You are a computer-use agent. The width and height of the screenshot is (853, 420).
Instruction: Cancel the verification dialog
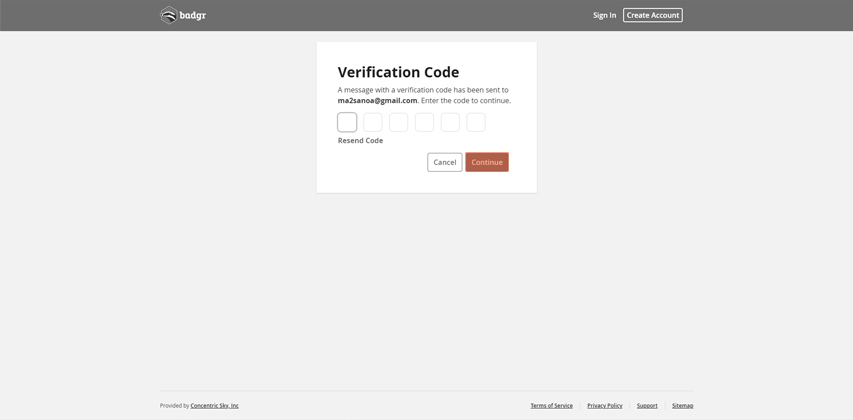pyautogui.click(x=444, y=162)
